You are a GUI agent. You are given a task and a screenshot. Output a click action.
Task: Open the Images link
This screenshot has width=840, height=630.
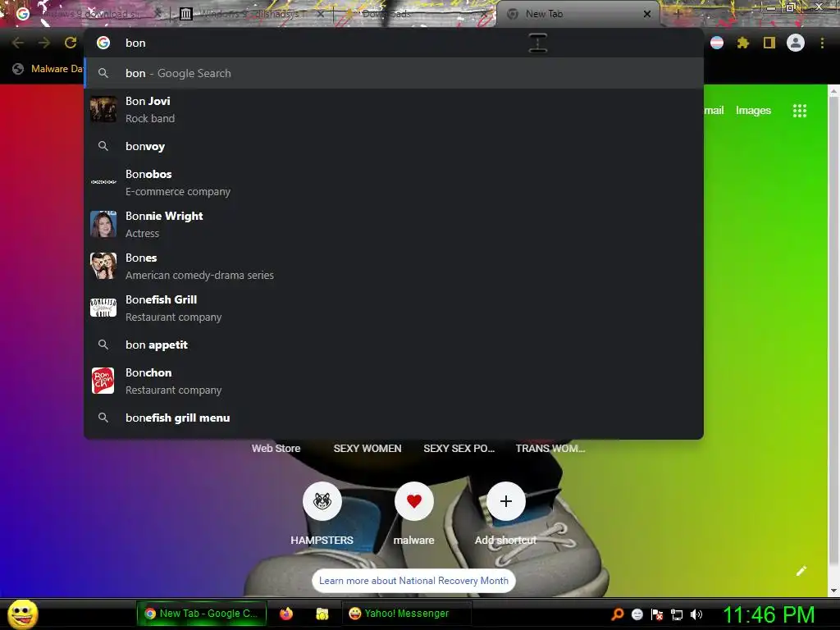[753, 111]
